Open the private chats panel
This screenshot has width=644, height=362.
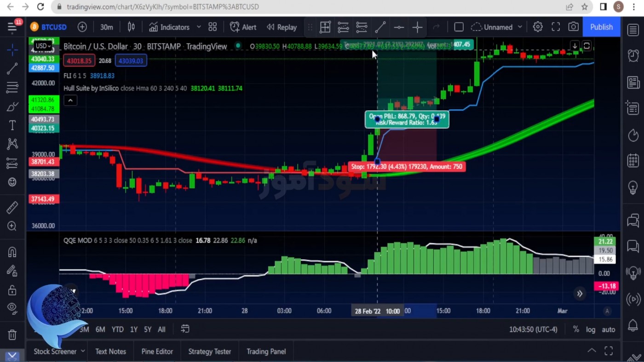pyautogui.click(x=633, y=246)
